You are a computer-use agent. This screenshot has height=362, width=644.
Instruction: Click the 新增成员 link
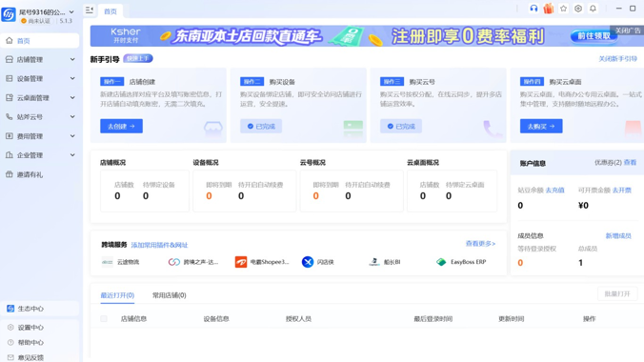coord(618,236)
